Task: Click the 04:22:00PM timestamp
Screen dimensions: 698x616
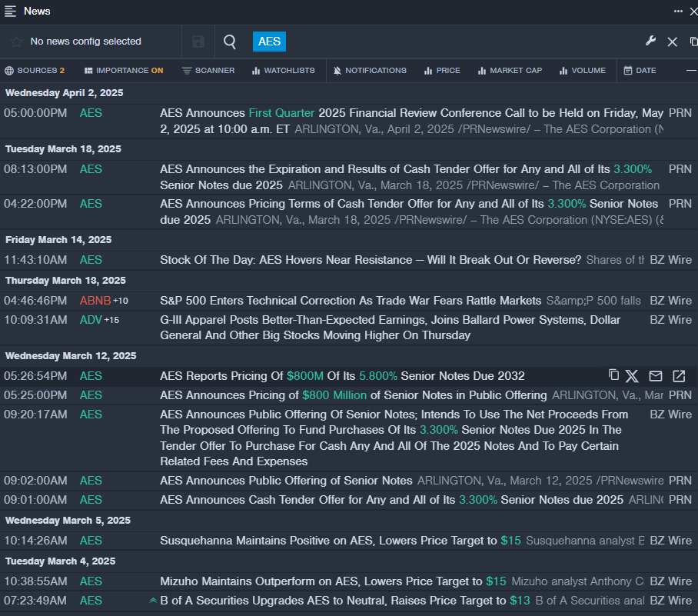Action: [x=35, y=204]
